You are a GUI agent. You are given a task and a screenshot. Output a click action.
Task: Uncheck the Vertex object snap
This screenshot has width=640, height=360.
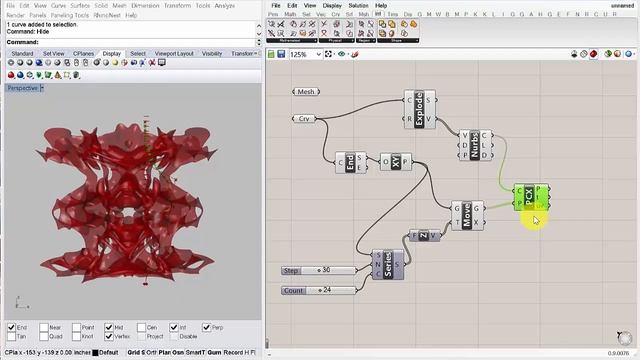109,336
